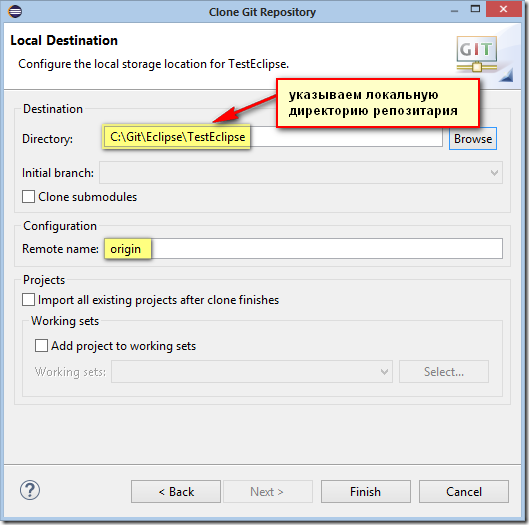Click the Eclipse icon in title bar

coord(15,11)
